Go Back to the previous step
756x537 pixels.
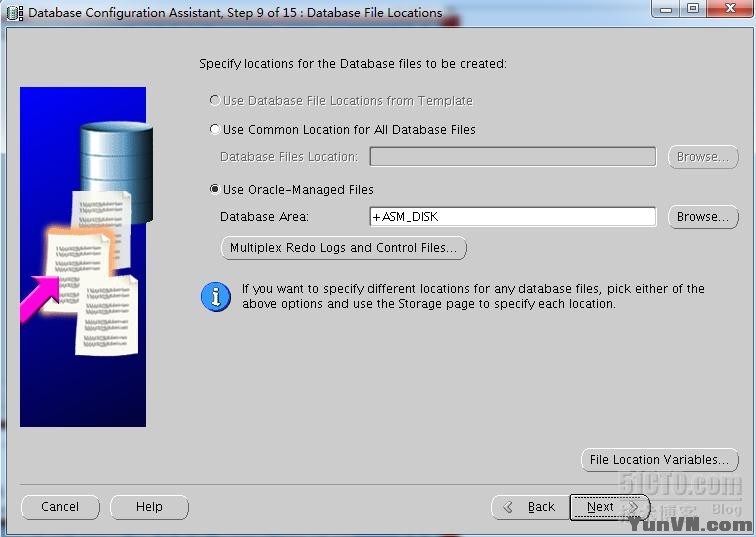(x=530, y=507)
